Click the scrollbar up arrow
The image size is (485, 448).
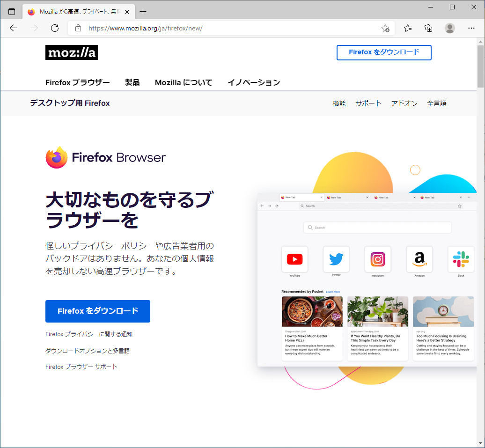click(x=480, y=41)
